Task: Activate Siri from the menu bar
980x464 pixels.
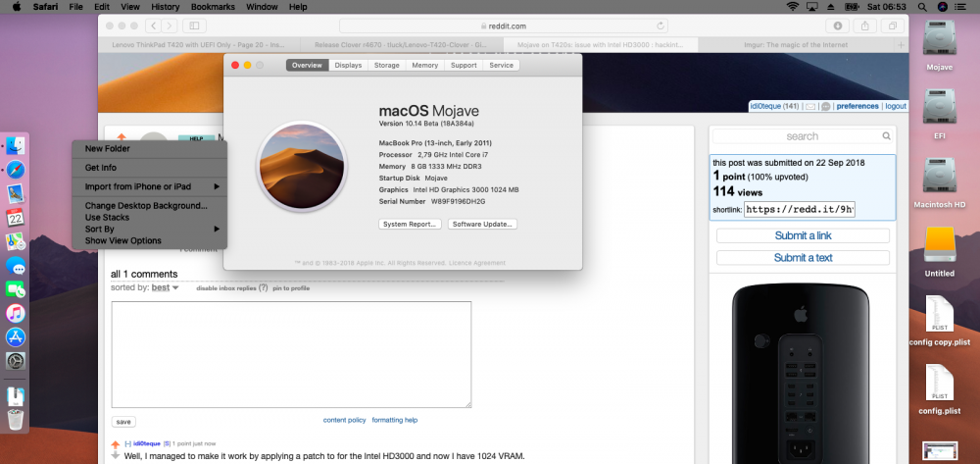Action: click(x=943, y=7)
